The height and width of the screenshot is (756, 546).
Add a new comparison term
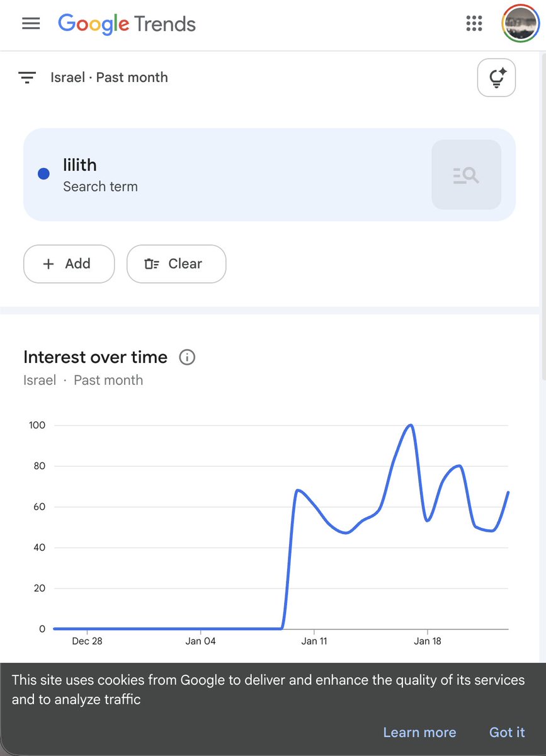[69, 264]
